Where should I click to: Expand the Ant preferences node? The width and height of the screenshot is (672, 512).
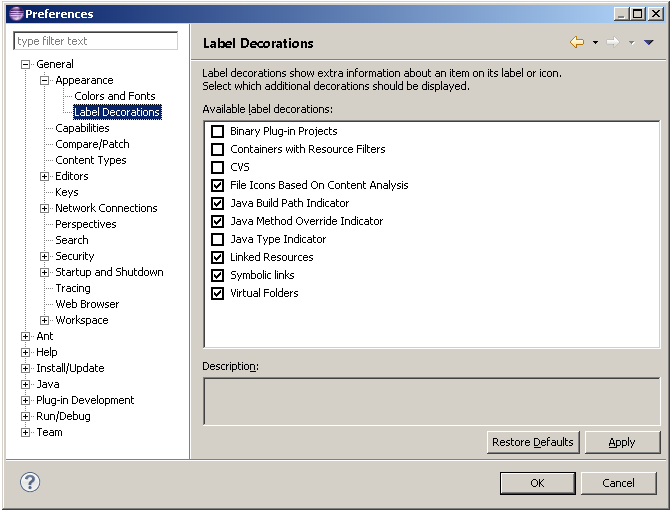(x=26, y=336)
